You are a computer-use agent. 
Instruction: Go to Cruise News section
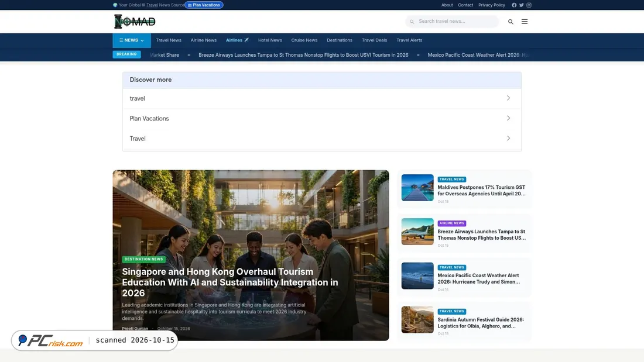pos(304,40)
